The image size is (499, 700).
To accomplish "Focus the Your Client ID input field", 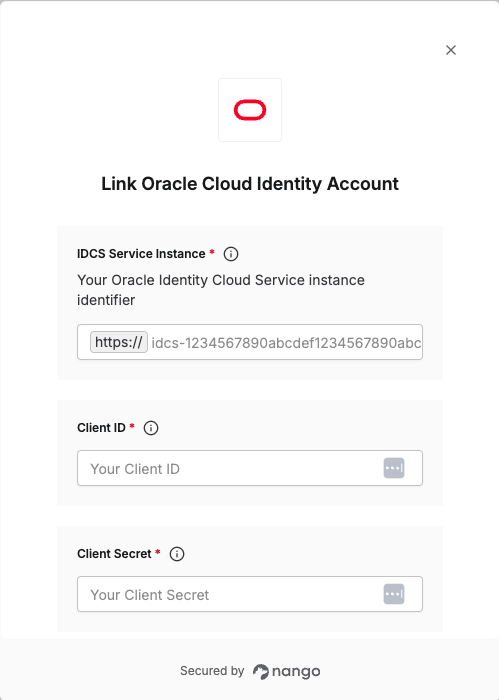I will 250,468.
